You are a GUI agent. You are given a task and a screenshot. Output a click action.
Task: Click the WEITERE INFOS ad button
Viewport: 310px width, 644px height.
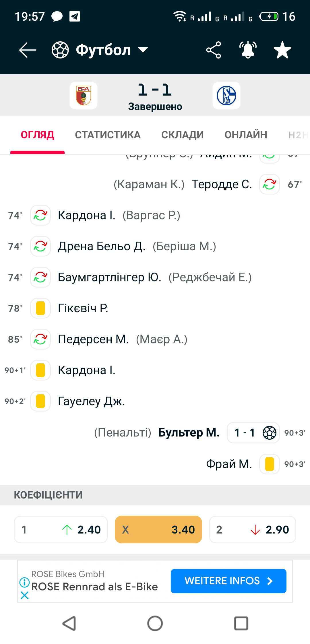(228, 581)
